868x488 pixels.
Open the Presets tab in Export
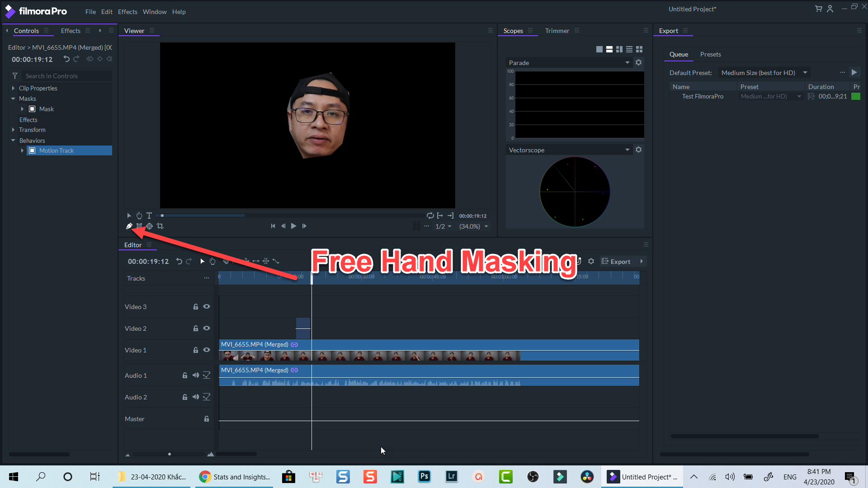coord(710,54)
